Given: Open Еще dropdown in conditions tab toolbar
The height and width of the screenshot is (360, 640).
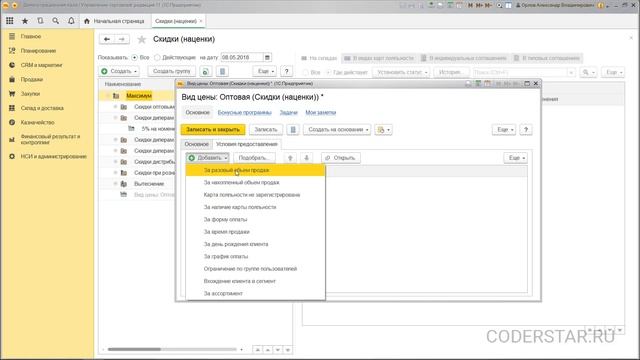Looking at the screenshot, I should (516, 158).
